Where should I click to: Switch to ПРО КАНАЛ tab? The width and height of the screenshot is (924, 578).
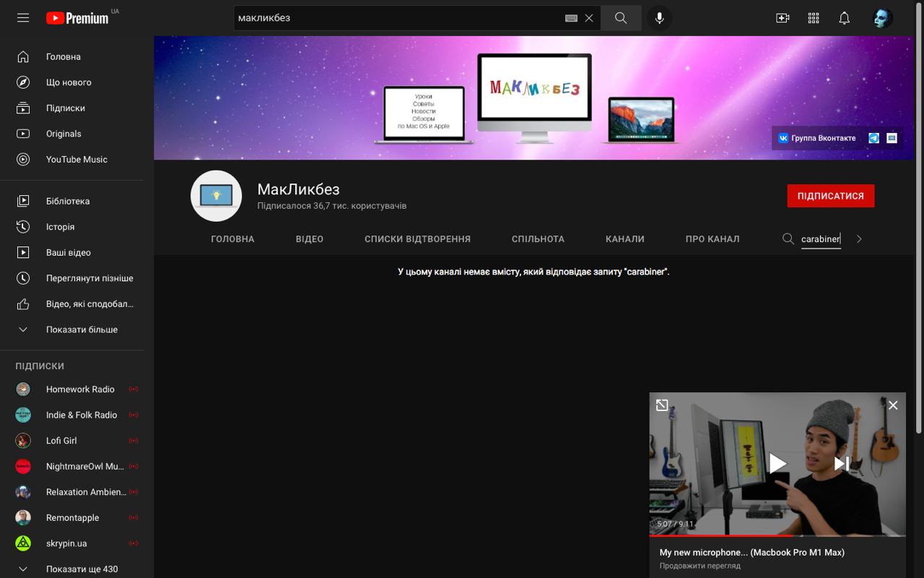(x=712, y=239)
